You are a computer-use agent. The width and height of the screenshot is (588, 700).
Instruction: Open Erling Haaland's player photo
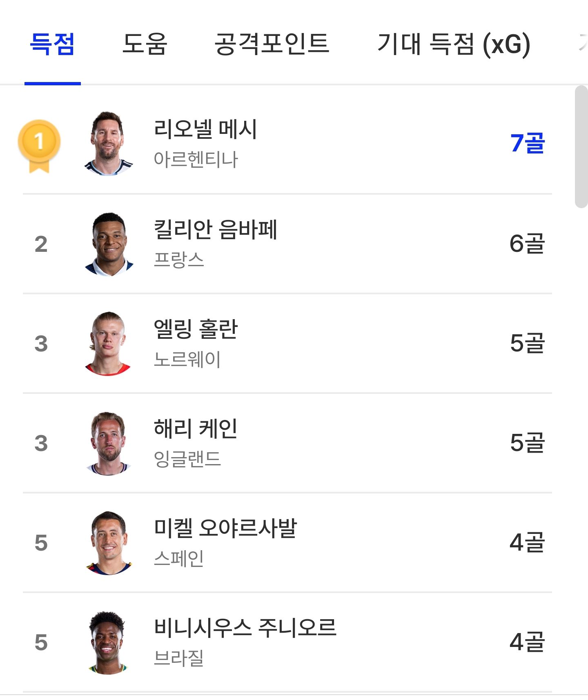tap(109, 343)
